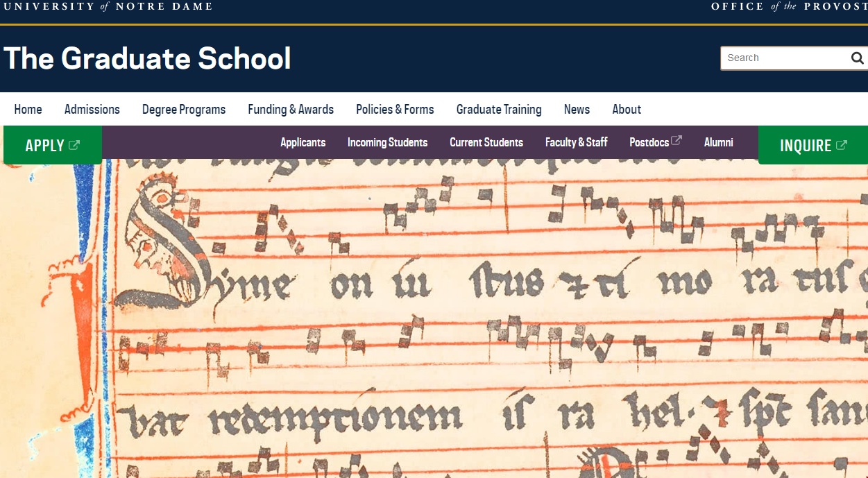The image size is (868, 478).
Task: Select the Incoming Students link
Action: pyautogui.click(x=387, y=142)
